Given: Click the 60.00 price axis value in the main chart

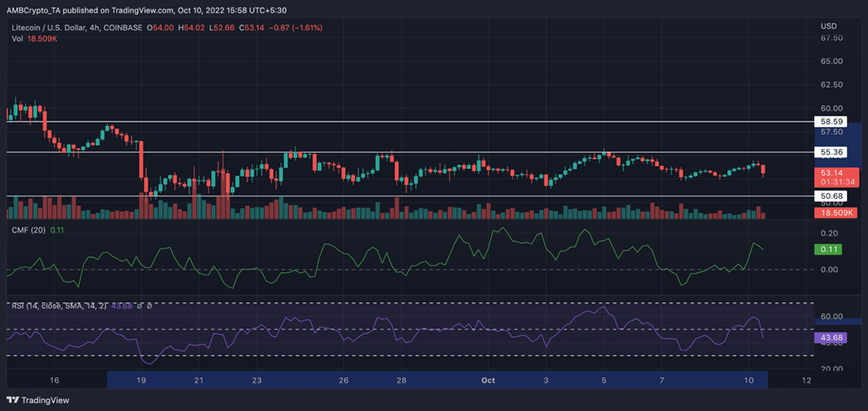Looking at the screenshot, I should pos(832,108).
